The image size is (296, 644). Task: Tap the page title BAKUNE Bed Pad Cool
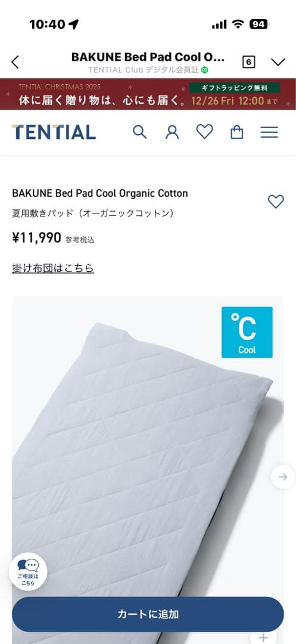[148, 57]
